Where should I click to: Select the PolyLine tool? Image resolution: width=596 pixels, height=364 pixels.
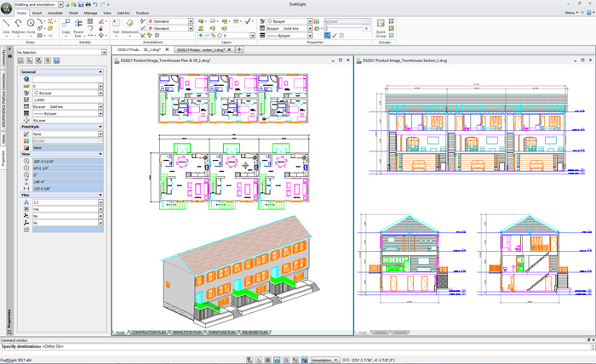[x=18, y=24]
